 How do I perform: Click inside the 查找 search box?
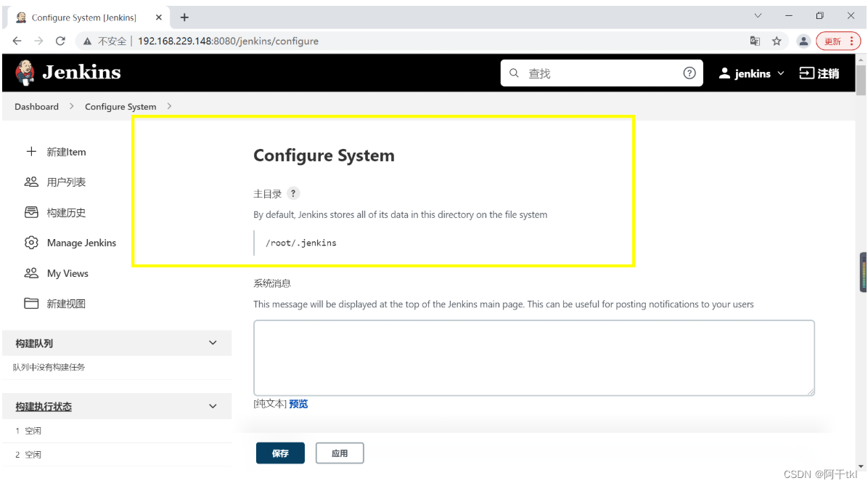601,73
